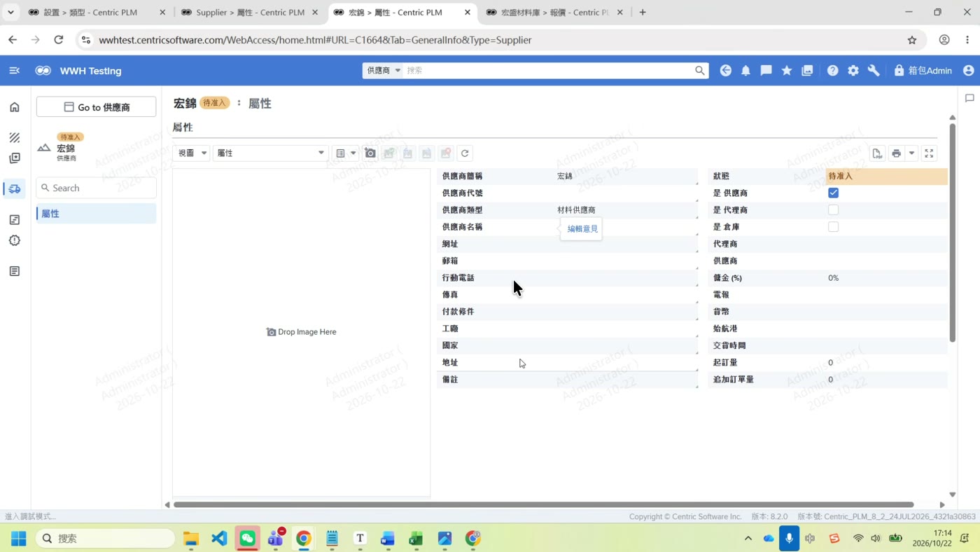Refresh the attributes view

[465, 153]
